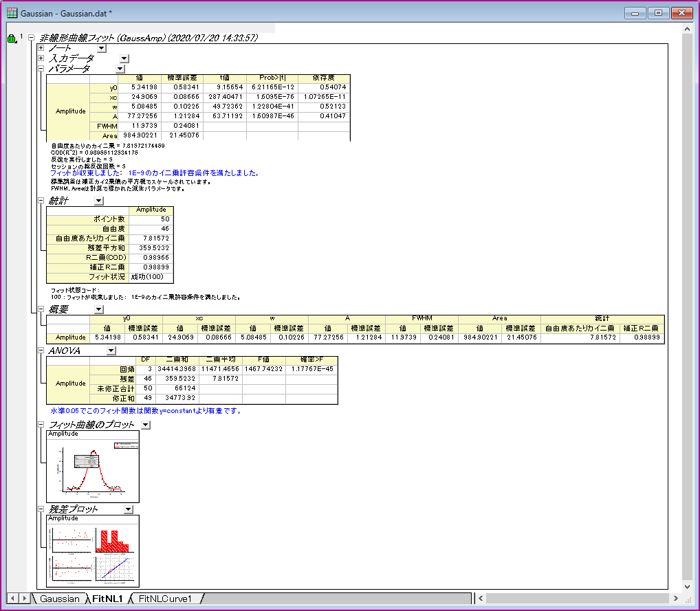
Task: Click the Prob>|t| column header
Action: 272,78
